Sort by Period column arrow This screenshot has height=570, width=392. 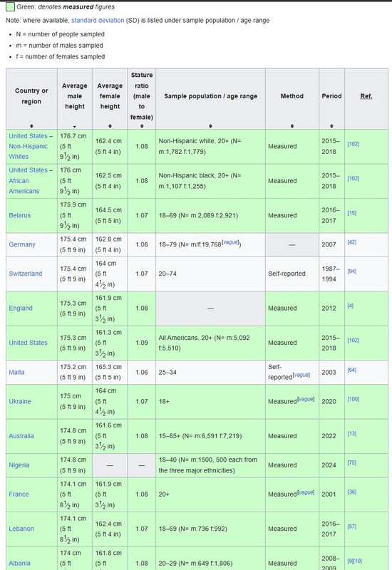(x=331, y=126)
